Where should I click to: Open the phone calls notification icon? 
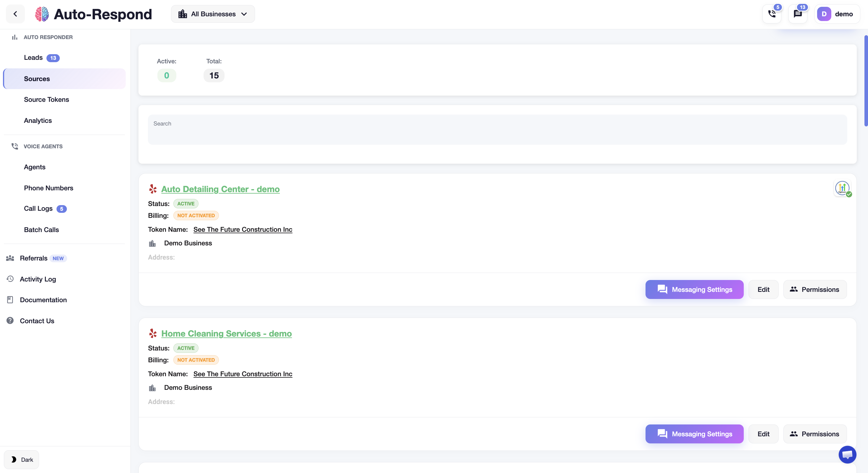[772, 14]
